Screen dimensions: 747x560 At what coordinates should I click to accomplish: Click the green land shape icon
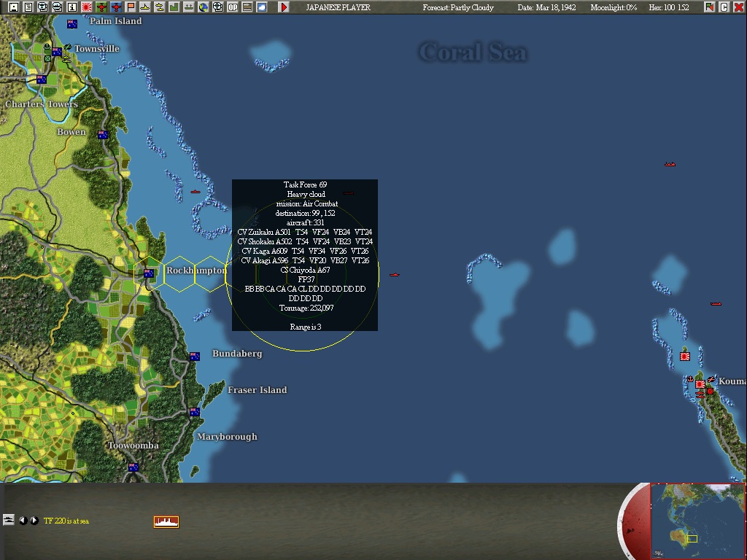coord(174,7)
